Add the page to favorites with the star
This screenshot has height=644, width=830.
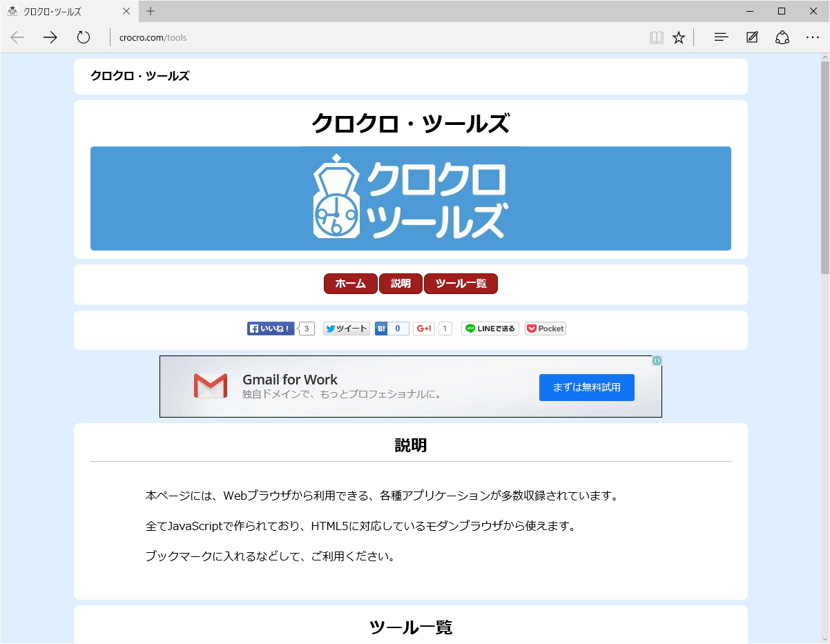pos(679,37)
